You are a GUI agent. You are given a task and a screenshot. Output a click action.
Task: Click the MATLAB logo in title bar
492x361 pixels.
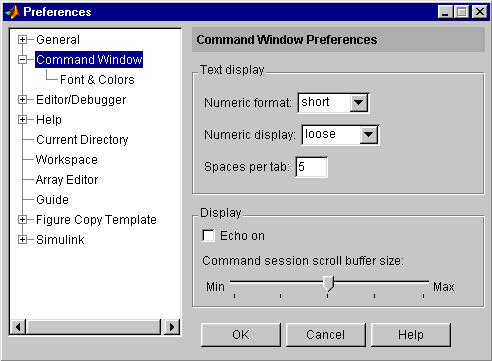(x=13, y=12)
